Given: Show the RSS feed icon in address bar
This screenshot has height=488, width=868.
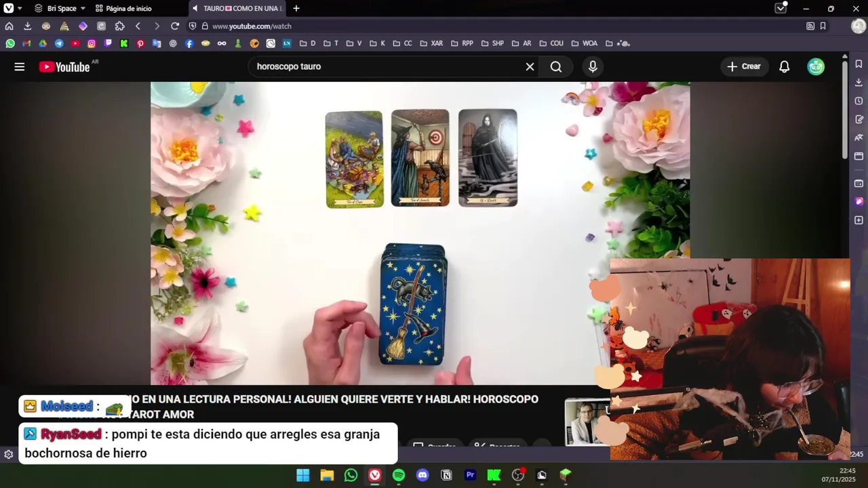Looking at the screenshot, I should [x=810, y=26].
